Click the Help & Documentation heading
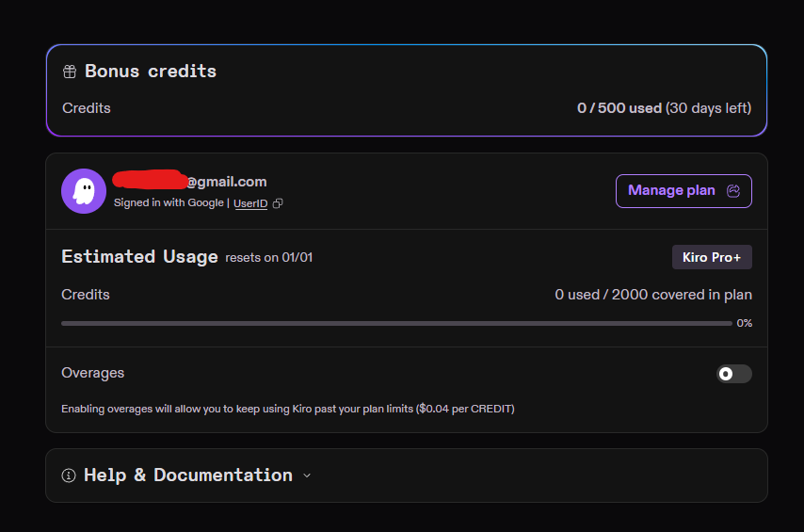 pyautogui.click(x=188, y=476)
